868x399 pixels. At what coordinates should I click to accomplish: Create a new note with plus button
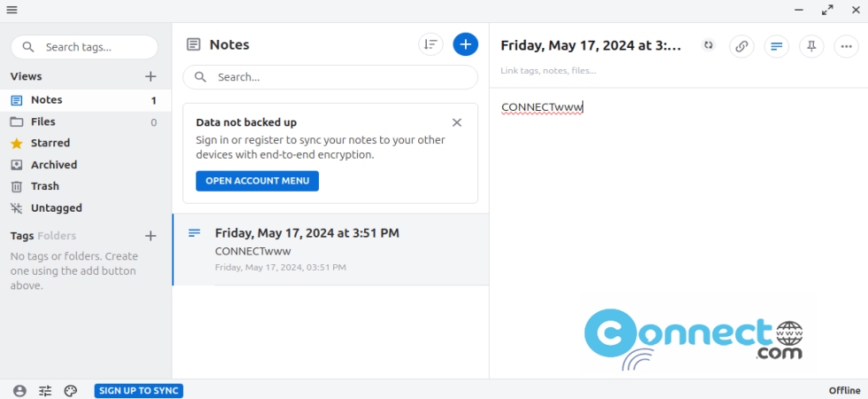click(x=466, y=44)
